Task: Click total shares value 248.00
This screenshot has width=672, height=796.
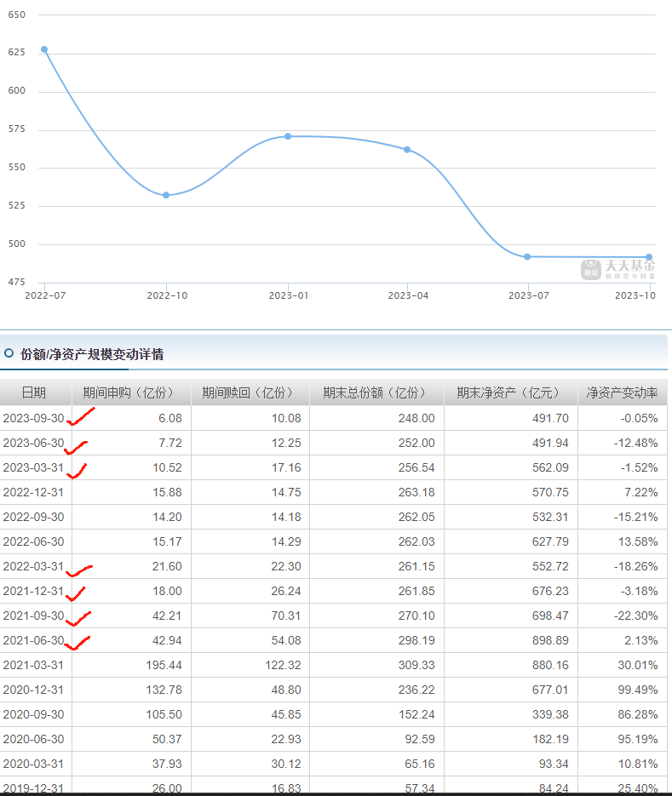Action: coord(416,418)
